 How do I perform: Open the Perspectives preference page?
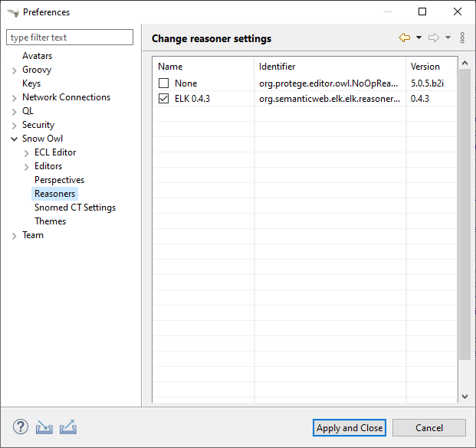[59, 180]
